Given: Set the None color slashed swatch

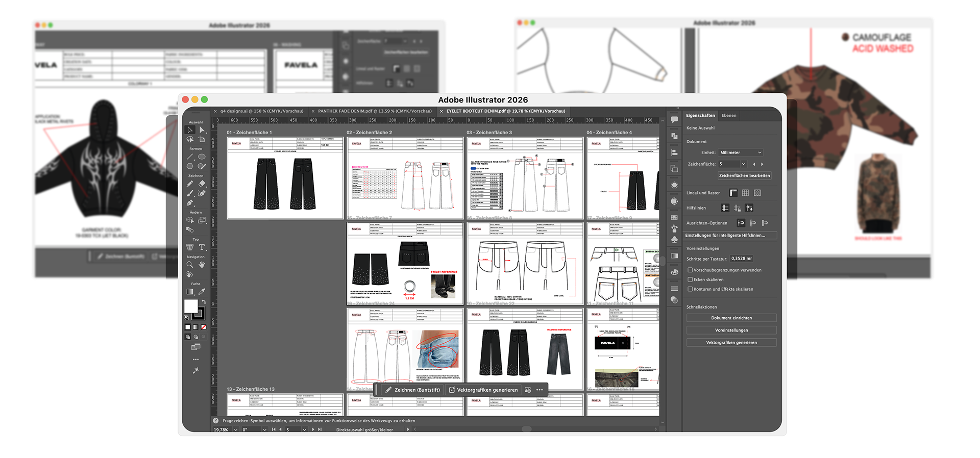Looking at the screenshot, I should pos(204,327).
